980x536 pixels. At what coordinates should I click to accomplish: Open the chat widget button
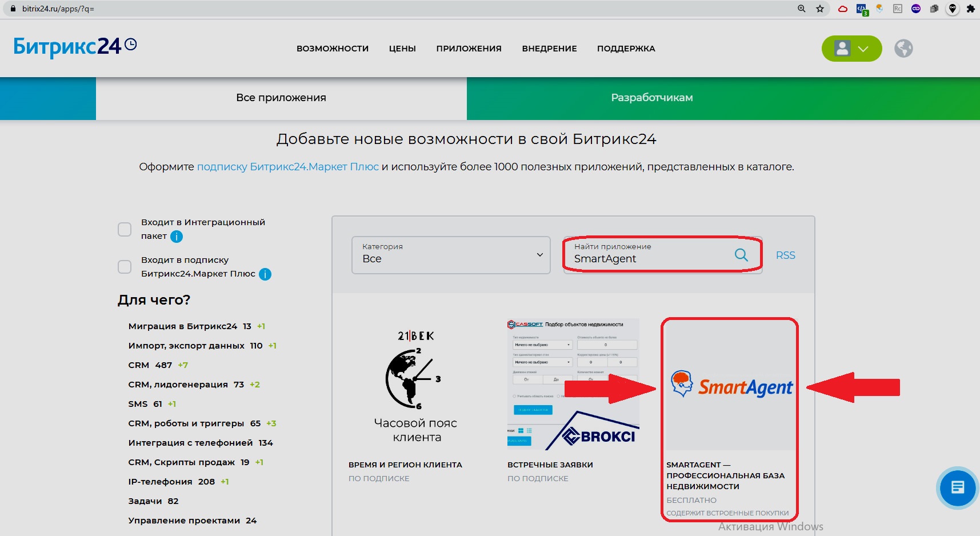click(x=958, y=487)
